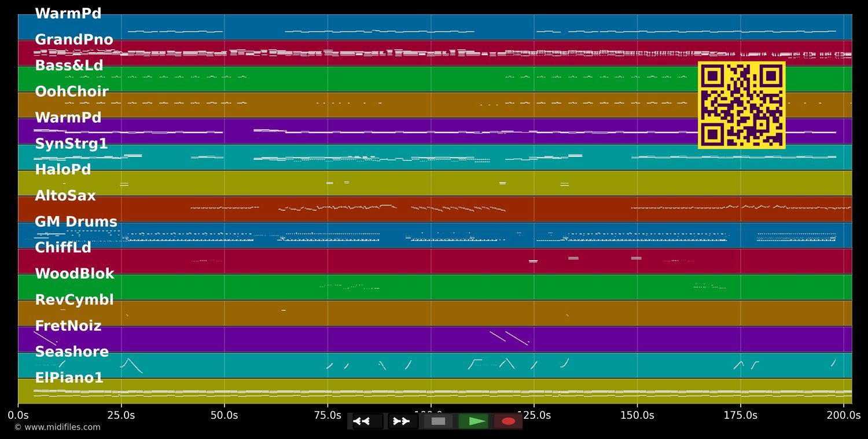Click the 125.0s time axis label
868x439 pixels.
pyautogui.click(x=534, y=415)
